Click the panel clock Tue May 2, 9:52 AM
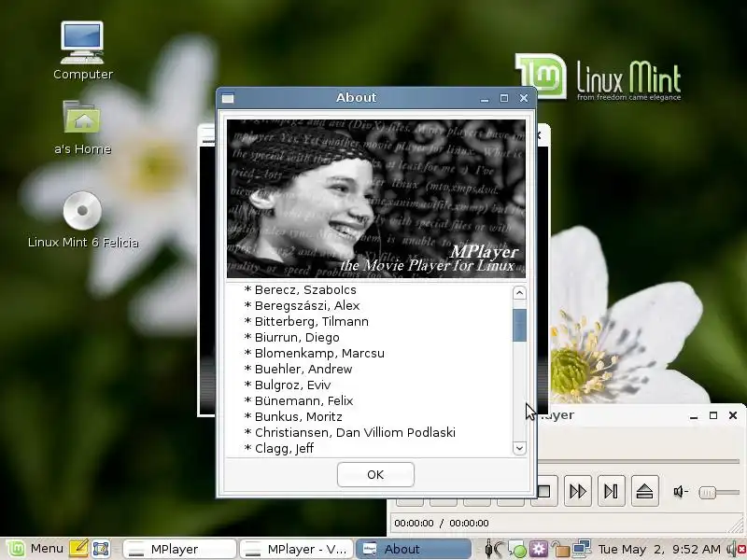 tap(659, 549)
